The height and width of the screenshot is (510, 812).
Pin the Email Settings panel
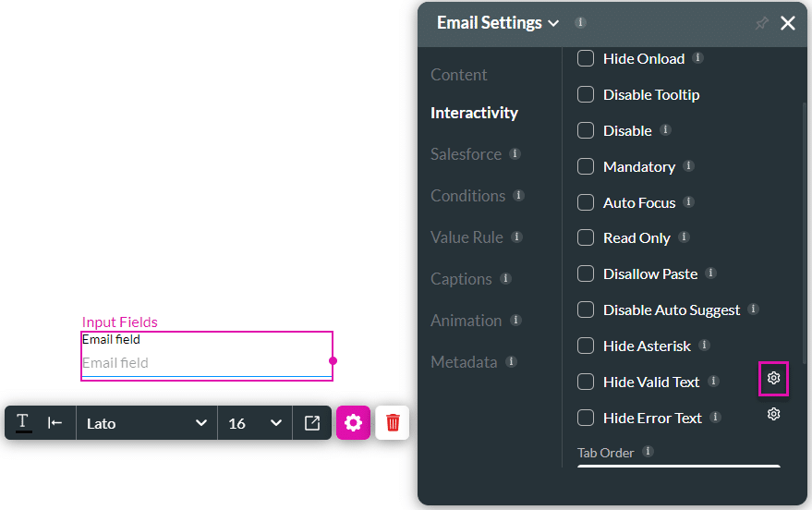[x=761, y=24]
